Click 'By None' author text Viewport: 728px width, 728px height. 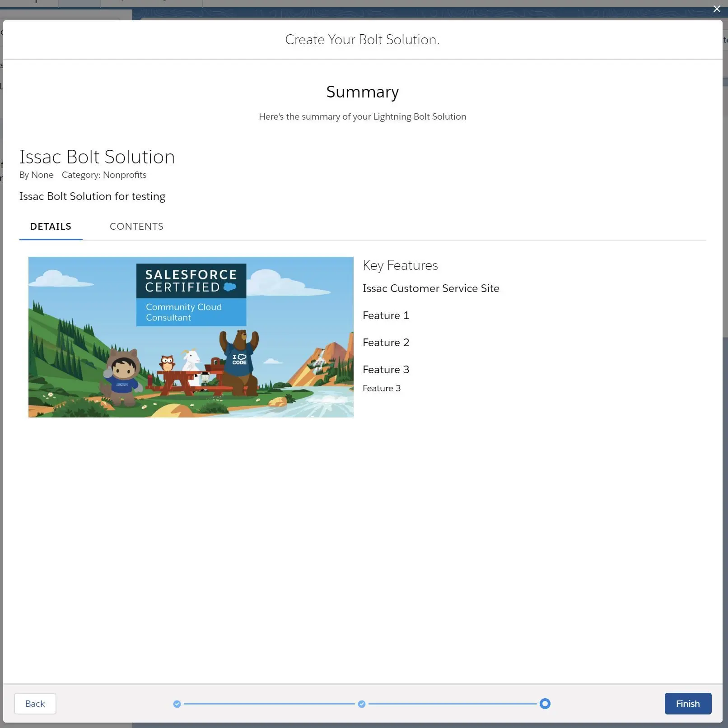pos(36,175)
